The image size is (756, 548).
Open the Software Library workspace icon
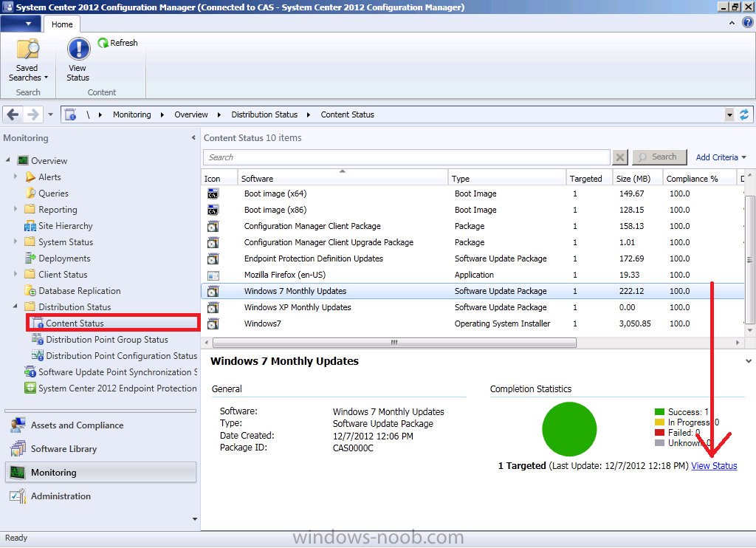coord(18,448)
